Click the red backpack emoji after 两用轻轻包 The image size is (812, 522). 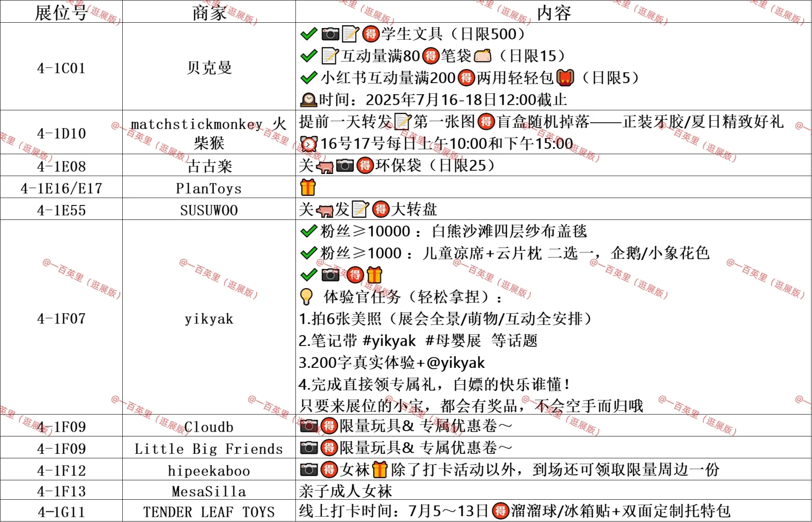[x=565, y=78]
